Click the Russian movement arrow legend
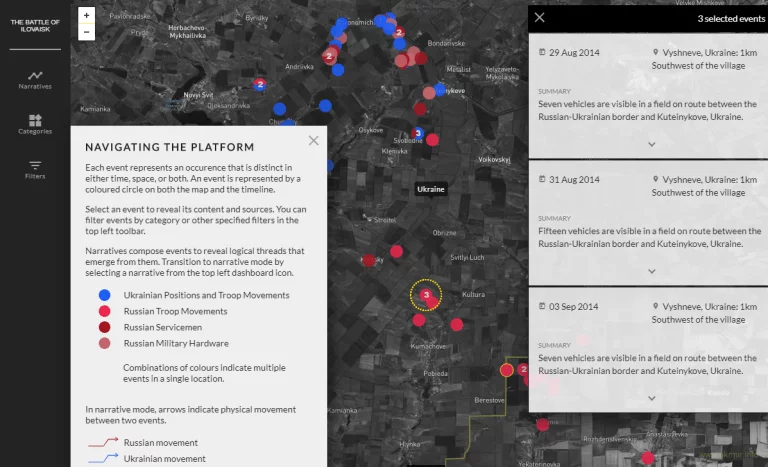768x467 pixels. [x=103, y=442]
